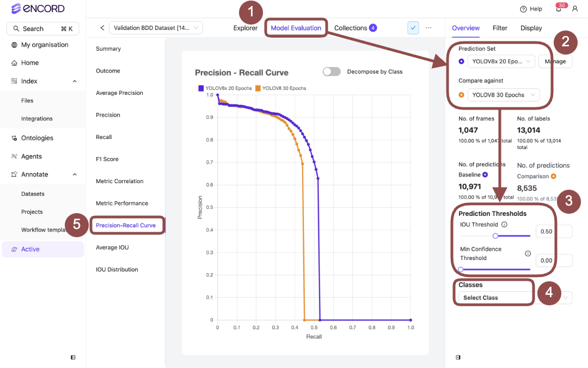Toggle YOLOV8 30 Epochs legend entry

point(280,88)
